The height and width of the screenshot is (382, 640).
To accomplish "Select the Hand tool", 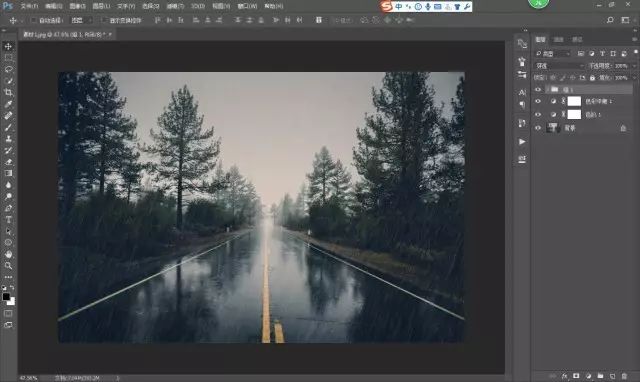I will 8,254.
